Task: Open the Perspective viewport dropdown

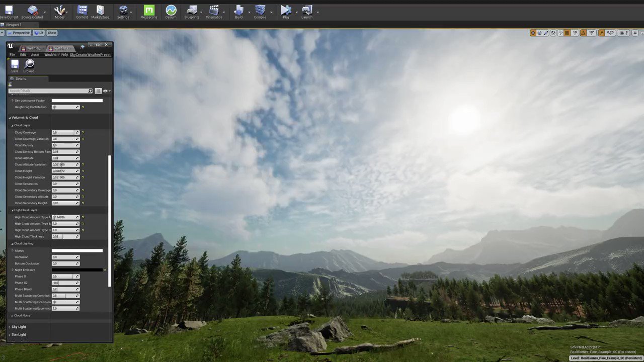Action: [x=19, y=33]
